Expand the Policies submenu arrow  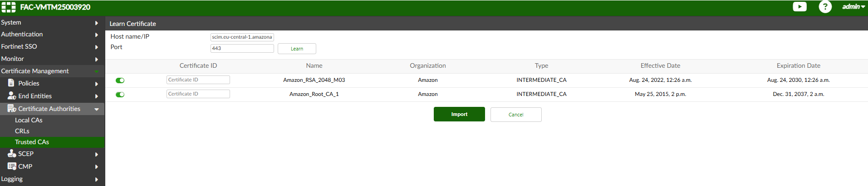pyautogui.click(x=97, y=84)
